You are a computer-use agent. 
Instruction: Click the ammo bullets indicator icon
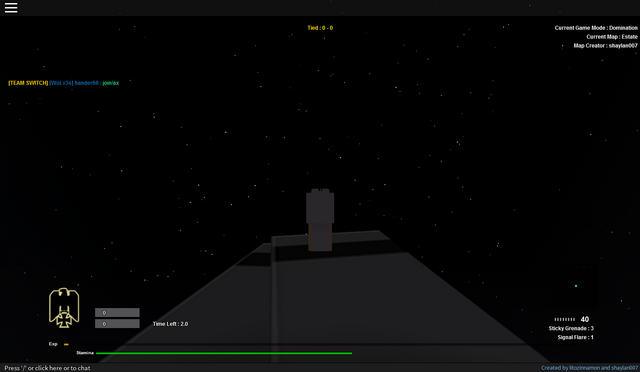[564, 319]
